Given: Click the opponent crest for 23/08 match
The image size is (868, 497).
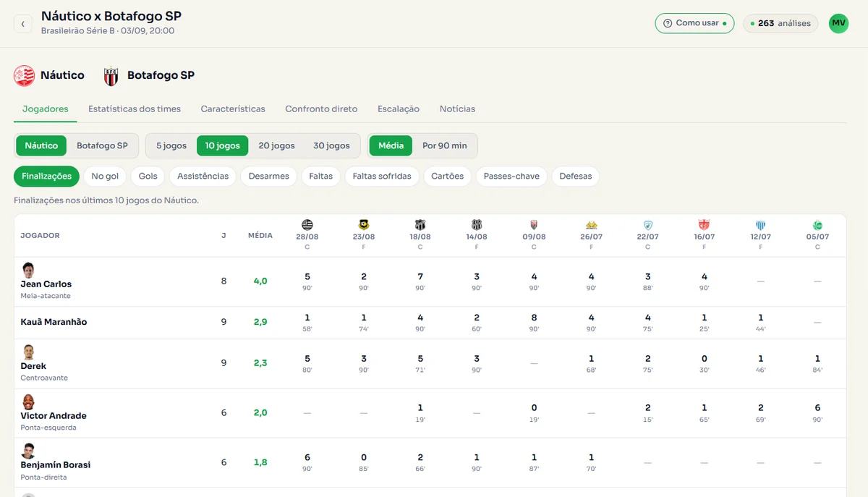Looking at the screenshot, I should 364,225.
